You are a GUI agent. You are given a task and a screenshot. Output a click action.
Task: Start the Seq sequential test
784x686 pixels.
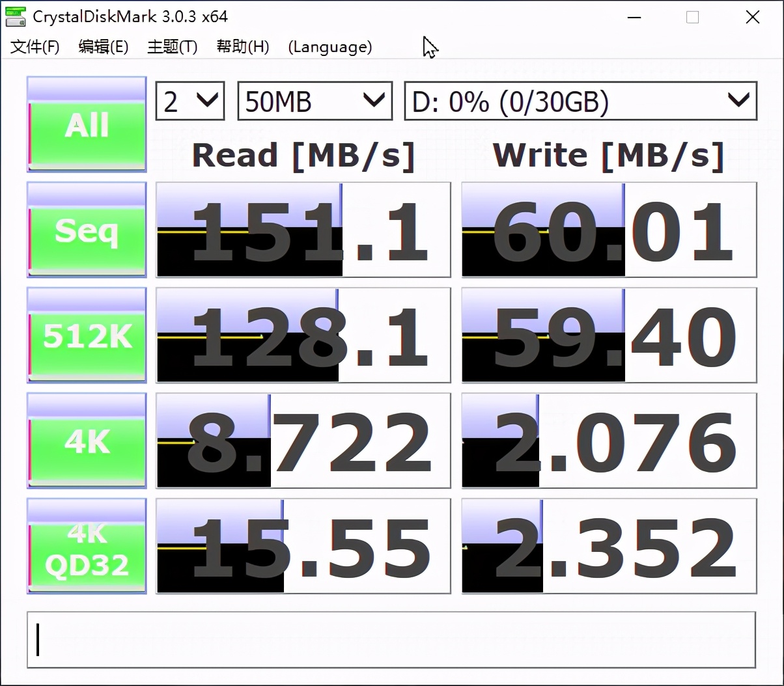pos(87,230)
